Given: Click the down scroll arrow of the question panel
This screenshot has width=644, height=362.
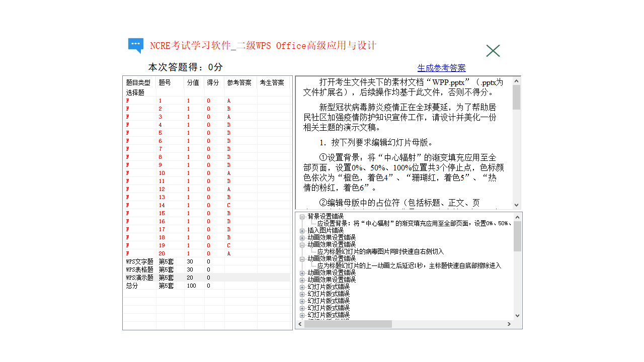Looking at the screenshot, I should tap(517, 204).
